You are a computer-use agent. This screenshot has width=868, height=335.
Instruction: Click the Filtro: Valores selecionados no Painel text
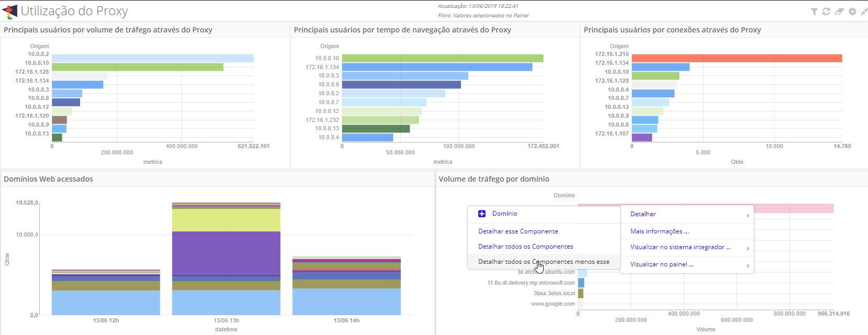click(x=483, y=15)
